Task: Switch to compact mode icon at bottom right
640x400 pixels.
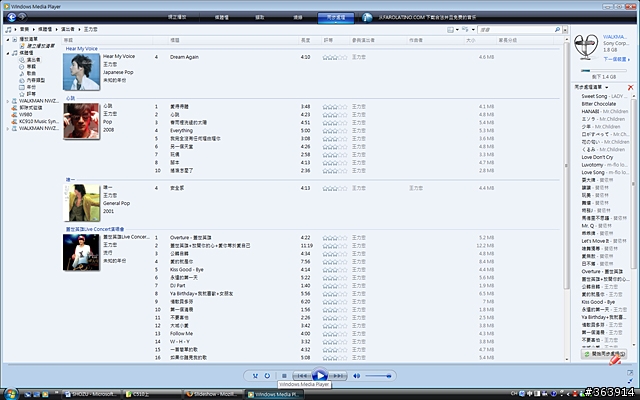Action: (631, 381)
